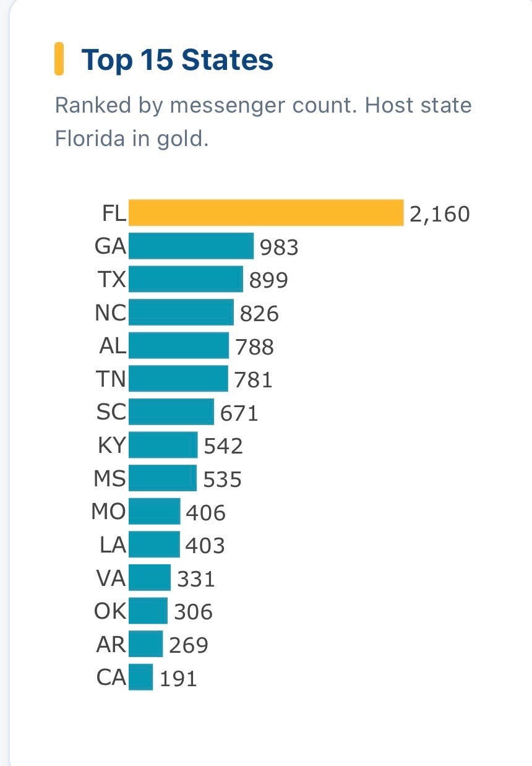Click the 2,160 value label
This screenshot has width=532, height=766.
pyautogui.click(x=440, y=214)
